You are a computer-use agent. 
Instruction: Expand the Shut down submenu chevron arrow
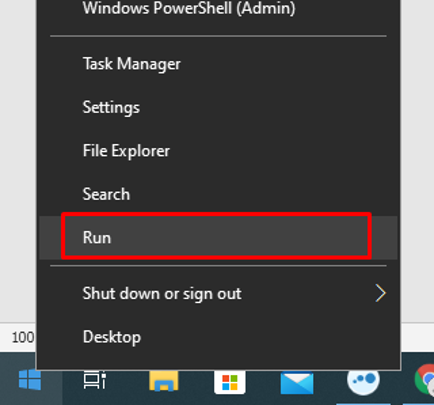pyautogui.click(x=380, y=293)
